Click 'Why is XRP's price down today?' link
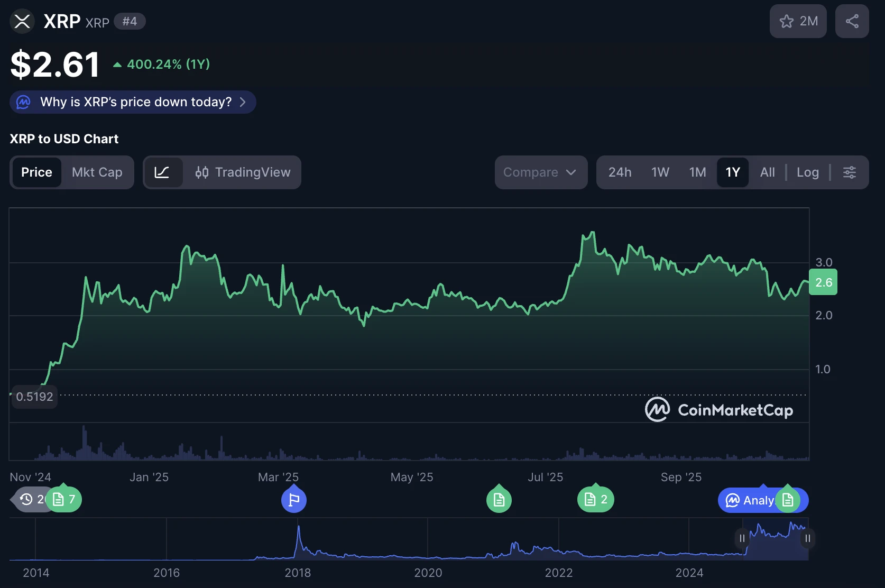 pos(136,102)
